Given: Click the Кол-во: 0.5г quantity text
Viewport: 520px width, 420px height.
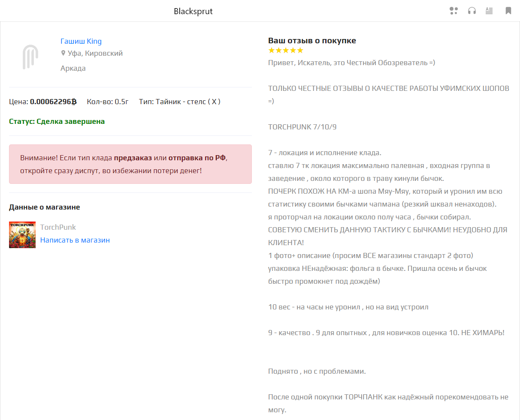Looking at the screenshot, I should [108, 102].
